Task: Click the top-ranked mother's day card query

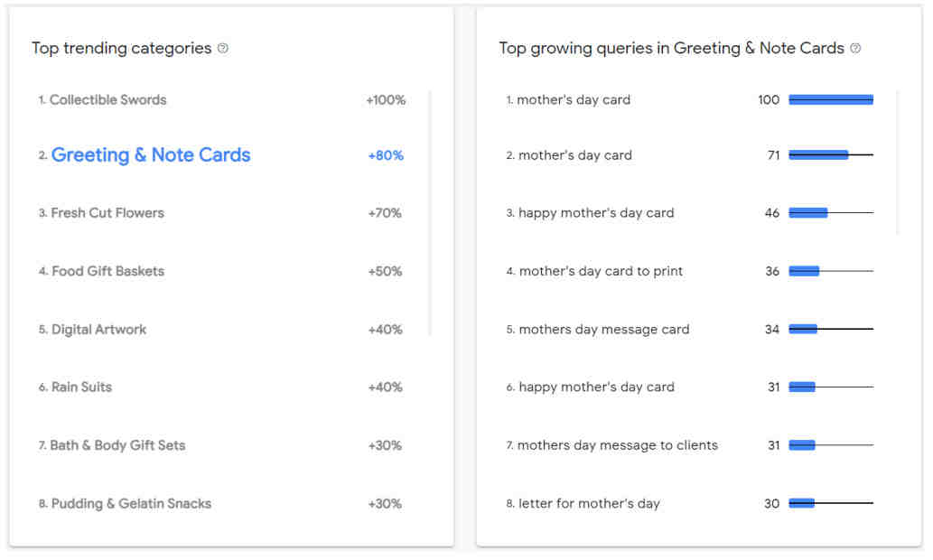Action: click(574, 100)
